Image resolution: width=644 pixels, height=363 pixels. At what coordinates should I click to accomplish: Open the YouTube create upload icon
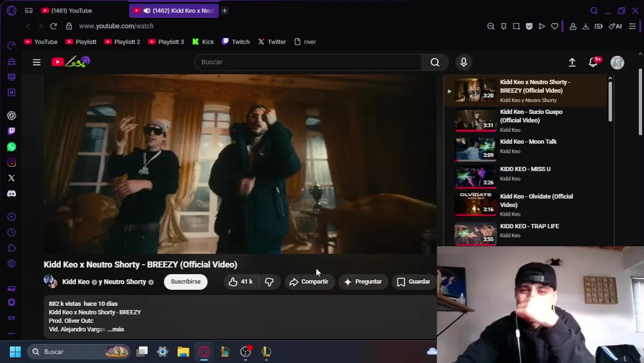point(572,62)
